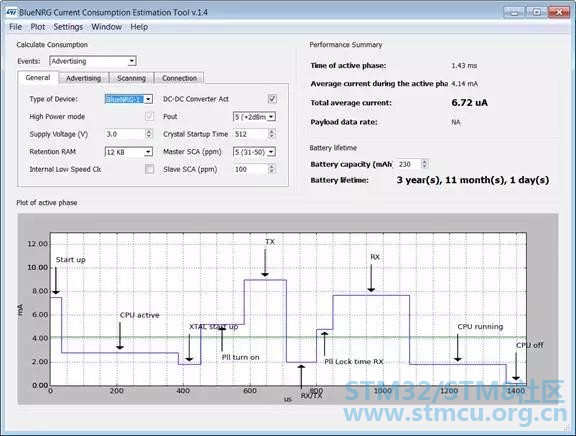Click the 4.14 mA average current value

click(465, 84)
